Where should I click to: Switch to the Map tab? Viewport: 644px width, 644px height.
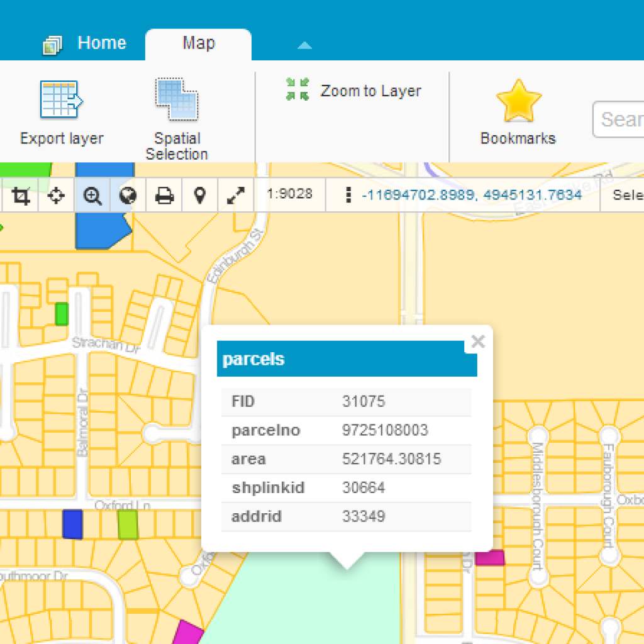198,45
